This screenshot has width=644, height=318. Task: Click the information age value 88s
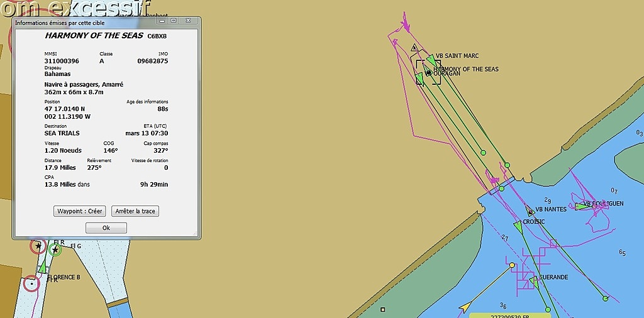163,109
